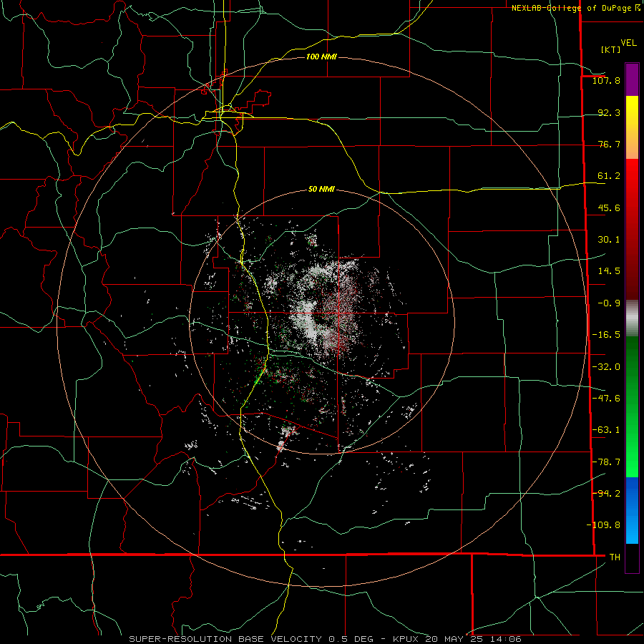Click the TH threshold legend label
This screenshot has height=644, width=644.
click(615, 557)
